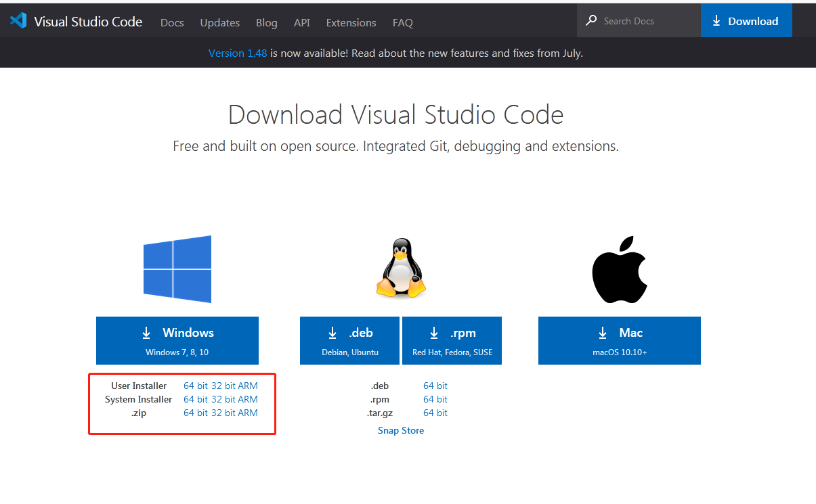Click the Apple logo image

pos(620,269)
